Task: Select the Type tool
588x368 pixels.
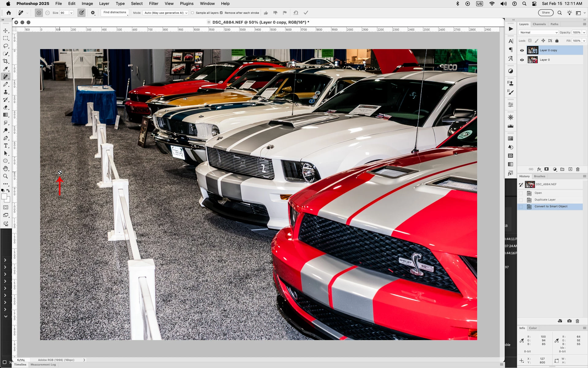Action: click(6, 146)
